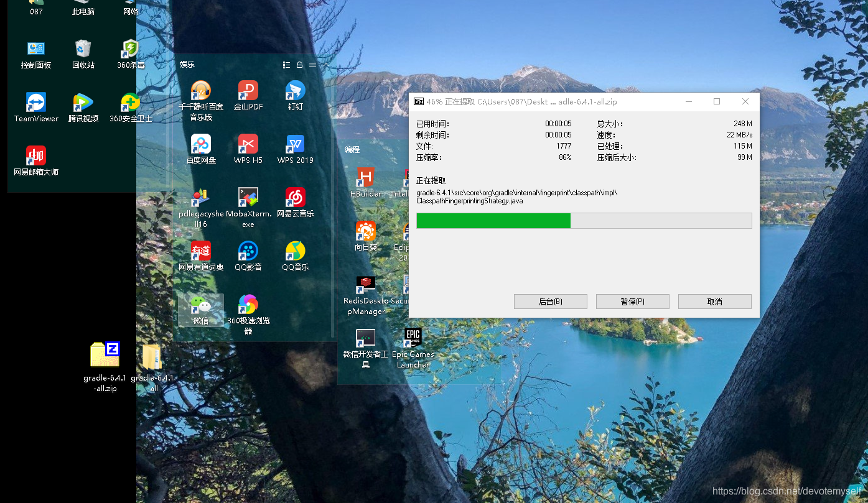Viewport: 868px width, 503px height.
Task: Click the 压缩后大小 99 M value
Action: coord(745,157)
